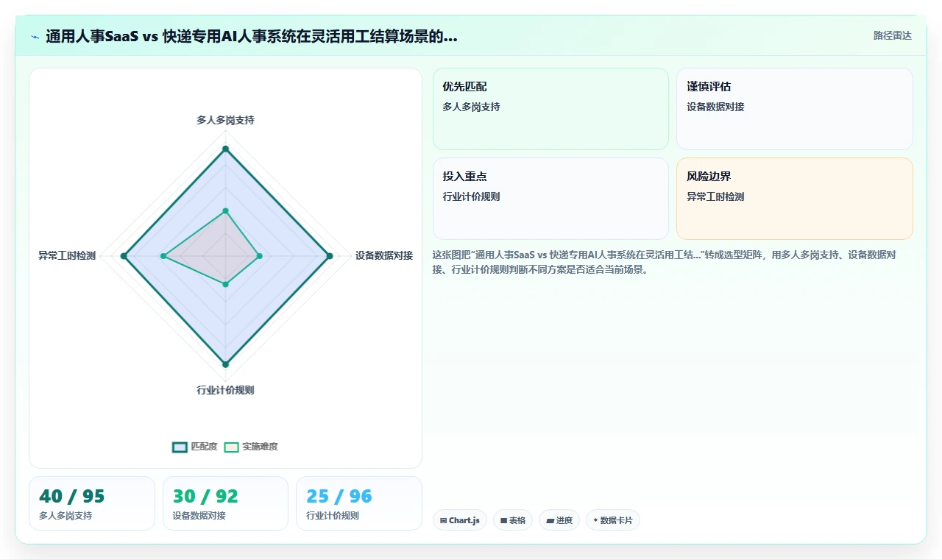Click the page title starting 通用人事SaaS
The width and height of the screenshot is (942, 560).
tap(252, 36)
